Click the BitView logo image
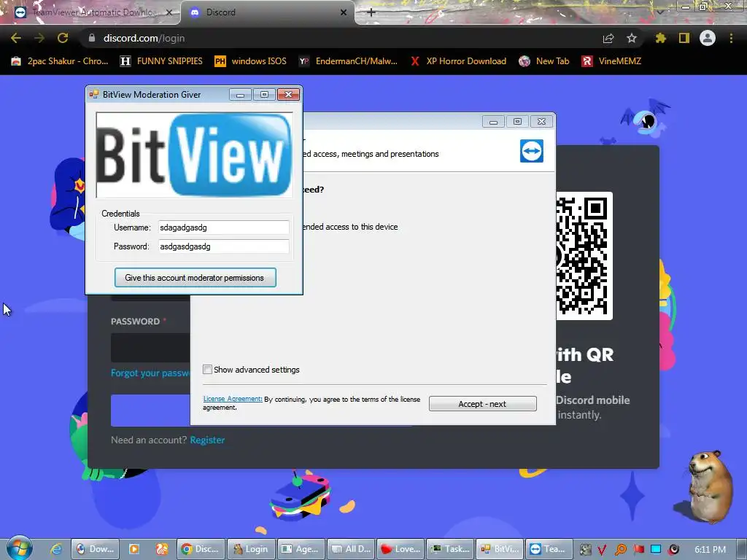Screen dimensions: 747x560 pos(194,155)
